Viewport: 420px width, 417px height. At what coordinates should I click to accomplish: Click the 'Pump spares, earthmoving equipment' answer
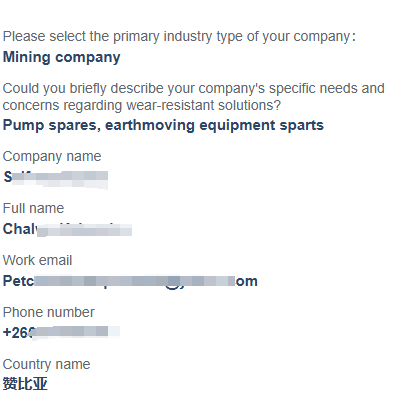click(163, 126)
